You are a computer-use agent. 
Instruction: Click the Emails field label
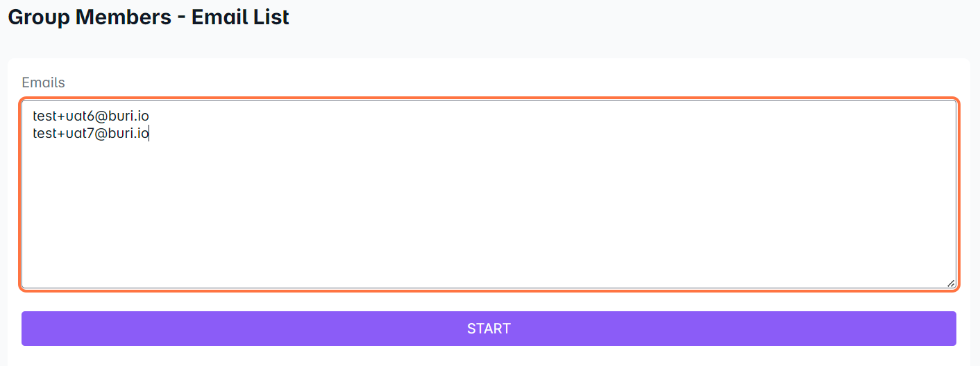pos(43,82)
